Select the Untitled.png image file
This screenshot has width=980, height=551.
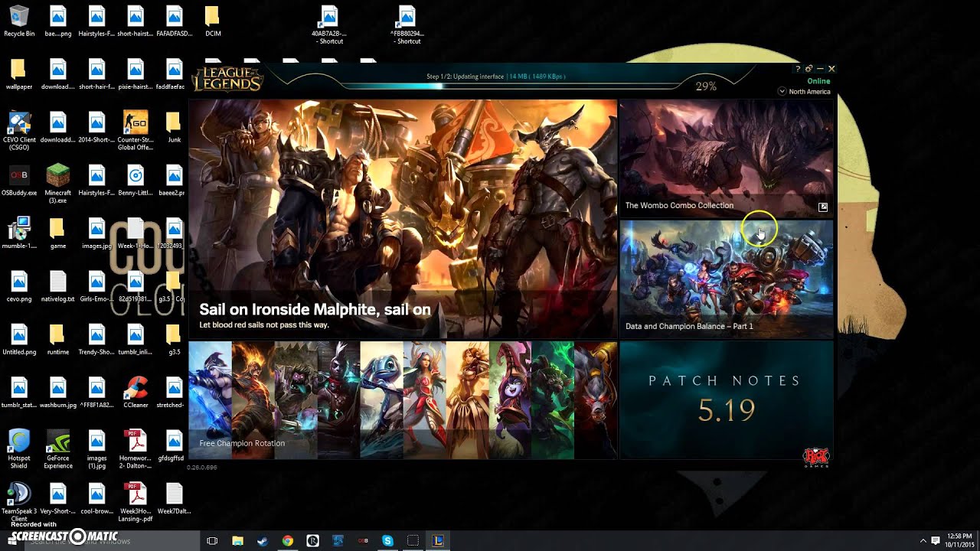tap(19, 339)
